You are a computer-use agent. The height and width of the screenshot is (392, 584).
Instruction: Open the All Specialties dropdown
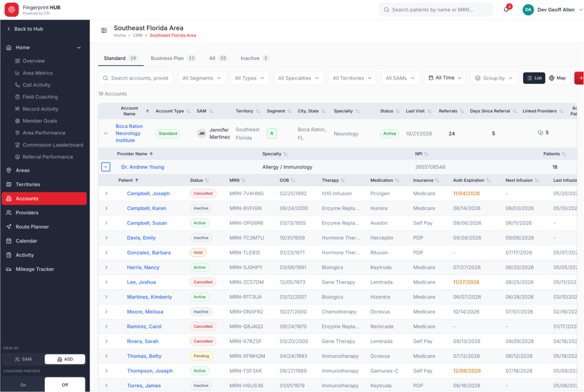coord(299,78)
